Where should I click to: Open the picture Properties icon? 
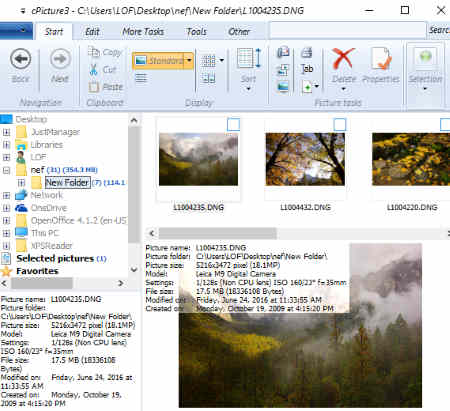(x=381, y=58)
